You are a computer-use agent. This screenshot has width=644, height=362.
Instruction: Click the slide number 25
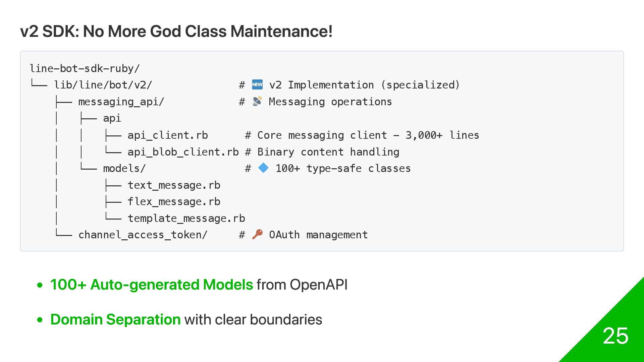(x=615, y=336)
